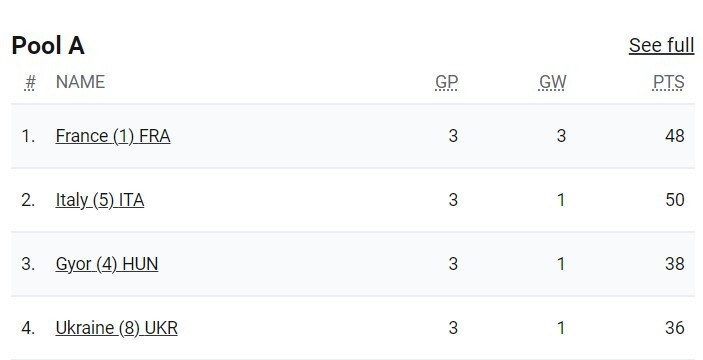
Task: Select Gyor's games played value
Action: 453,264
